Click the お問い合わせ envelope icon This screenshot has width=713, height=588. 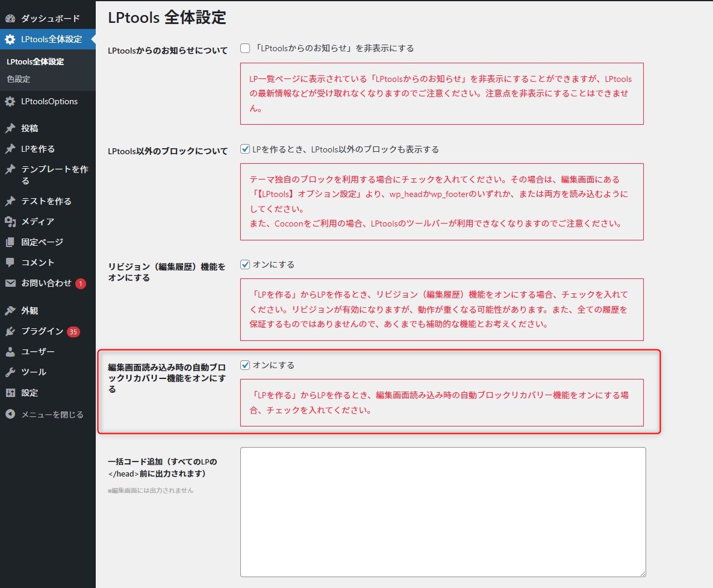10,283
